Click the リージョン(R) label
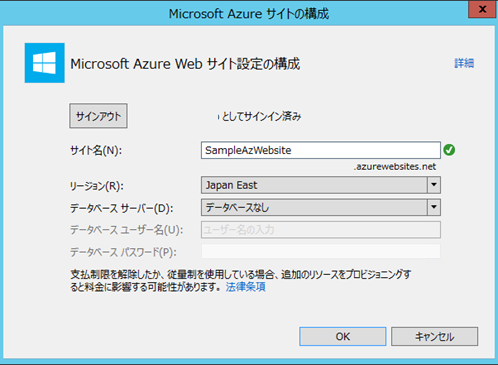 coord(97,186)
